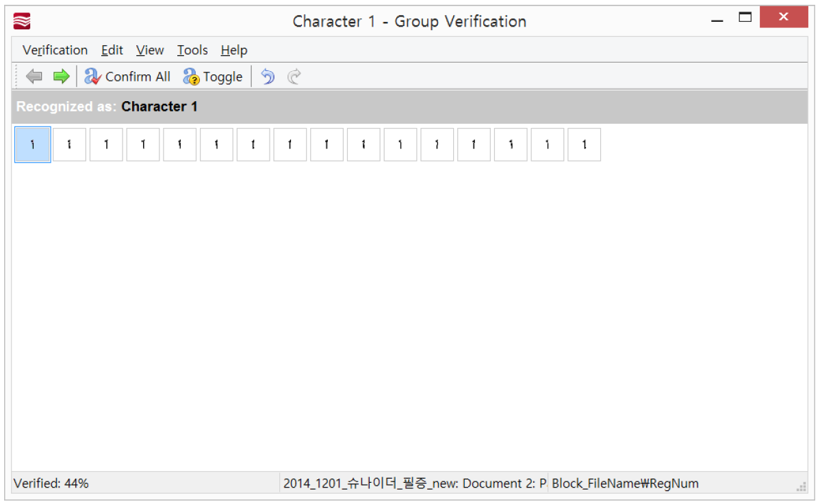Screen dimensions: 820x504
Task: Click the document name in status bar
Action: [415, 483]
